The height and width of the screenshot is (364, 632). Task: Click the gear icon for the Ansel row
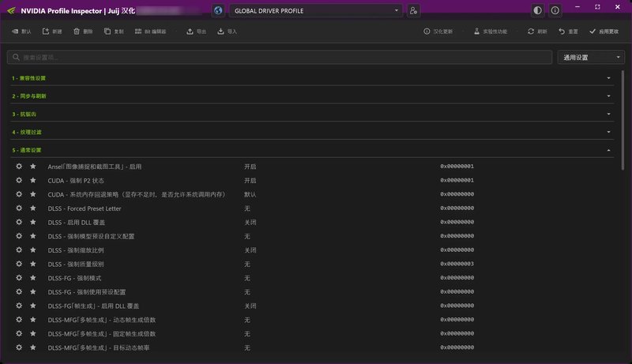point(19,167)
